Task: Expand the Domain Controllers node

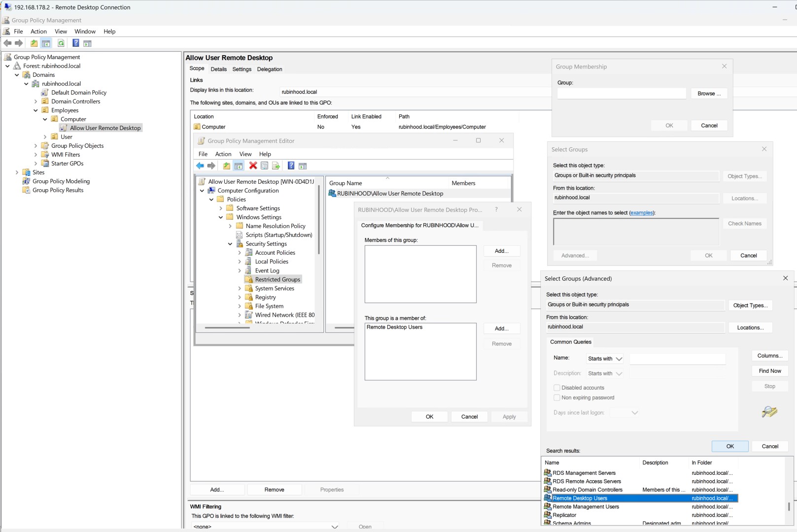Action: (35, 101)
